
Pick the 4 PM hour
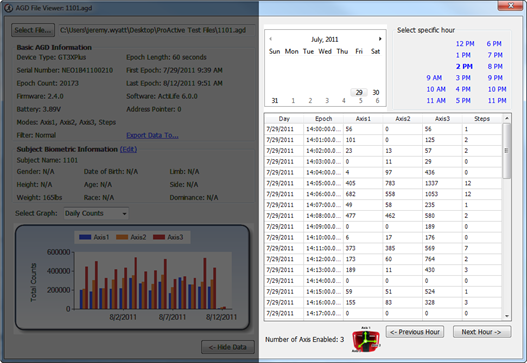pos(463,89)
